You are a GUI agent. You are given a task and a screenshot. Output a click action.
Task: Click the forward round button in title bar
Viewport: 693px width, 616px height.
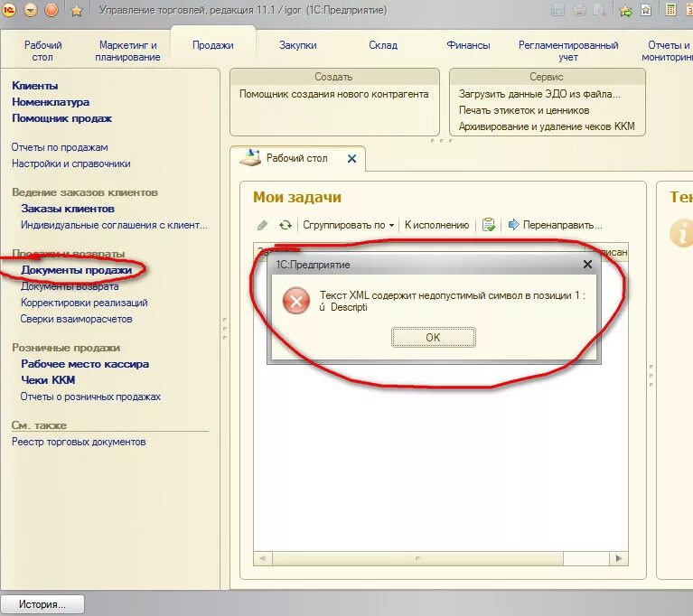click(52, 10)
